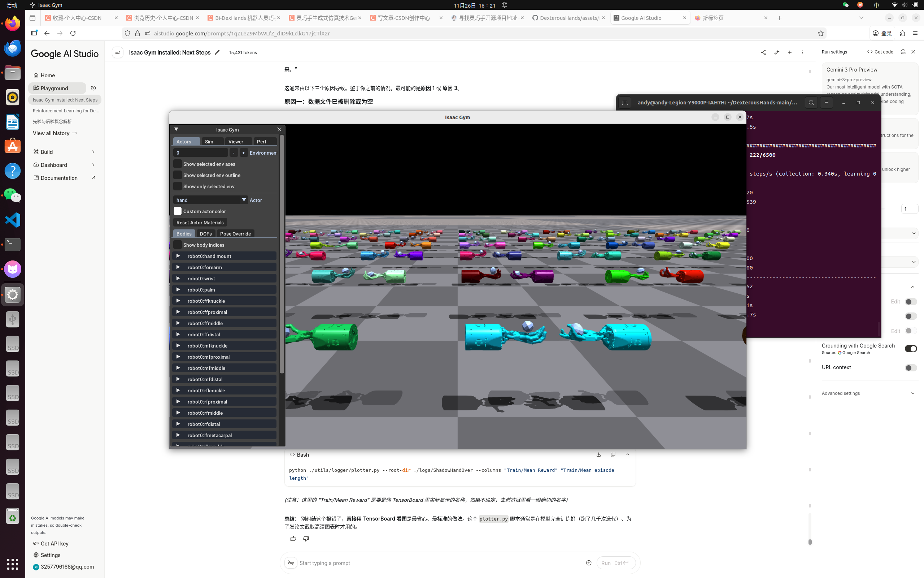Screen dimensions: 924x578
Task: Show Applications grid in the dock
Action: pos(13,564)
